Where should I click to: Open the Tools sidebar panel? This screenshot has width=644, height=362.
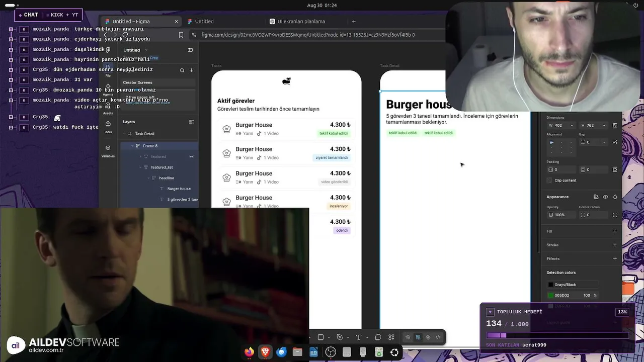click(108, 126)
